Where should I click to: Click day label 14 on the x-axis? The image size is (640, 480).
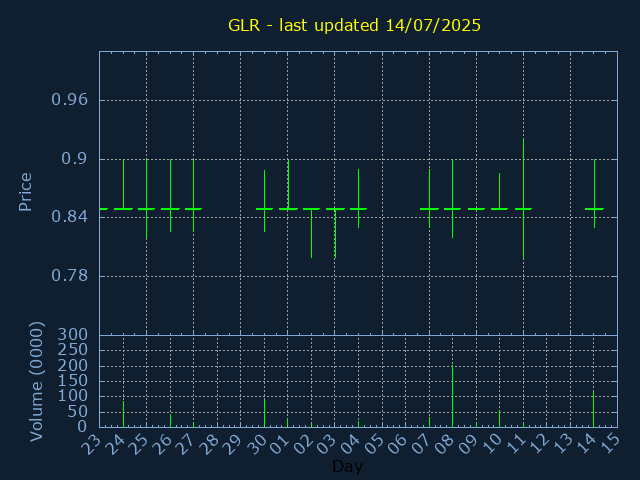click(x=586, y=444)
